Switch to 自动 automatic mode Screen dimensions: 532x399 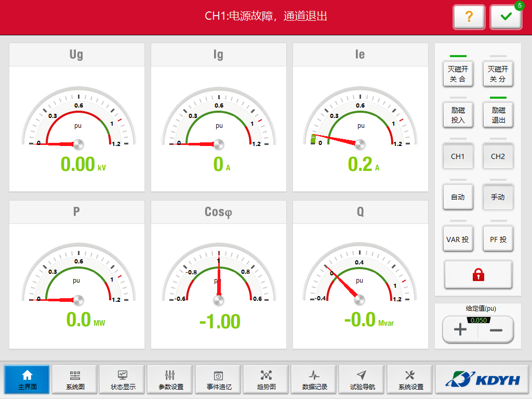click(x=458, y=197)
